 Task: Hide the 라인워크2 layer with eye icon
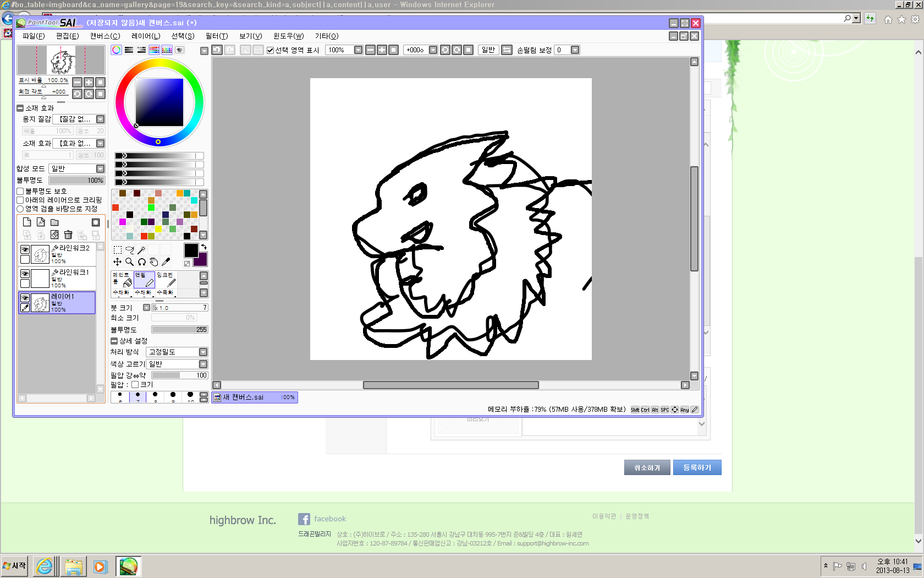[25, 249]
